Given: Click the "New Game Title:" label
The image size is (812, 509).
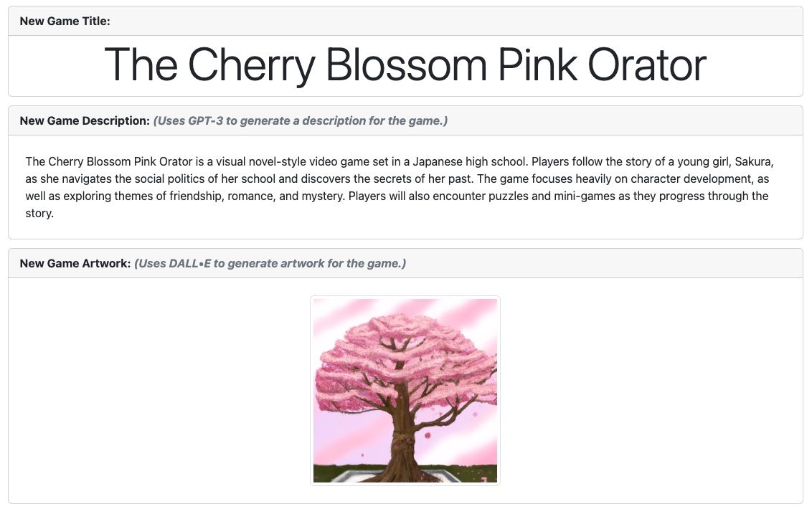Looking at the screenshot, I should tap(65, 21).
